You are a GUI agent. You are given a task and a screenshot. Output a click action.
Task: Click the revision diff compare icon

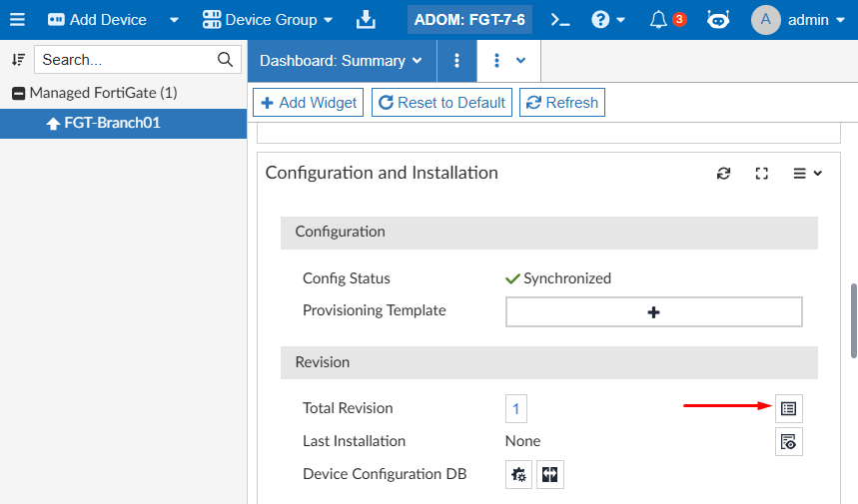(550, 474)
